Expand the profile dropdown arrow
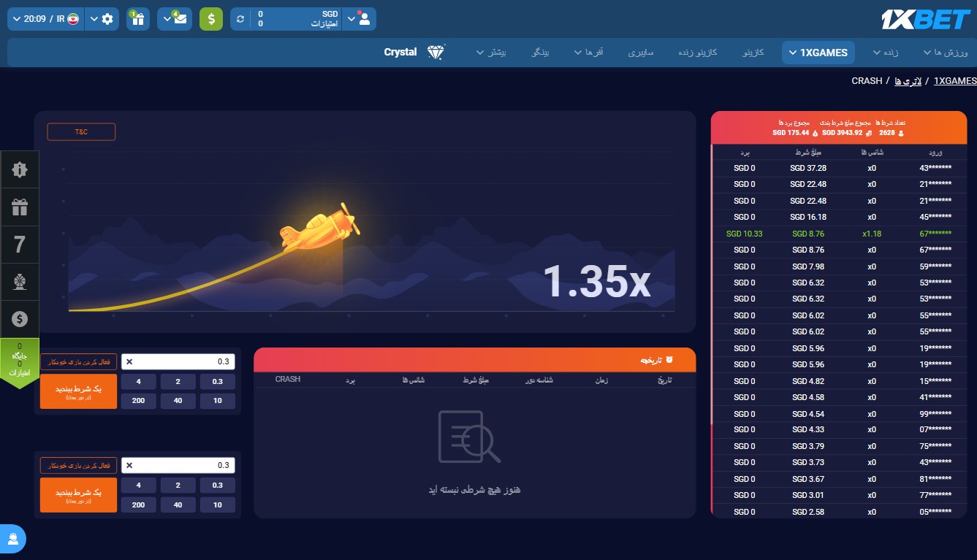 pyautogui.click(x=351, y=19)
